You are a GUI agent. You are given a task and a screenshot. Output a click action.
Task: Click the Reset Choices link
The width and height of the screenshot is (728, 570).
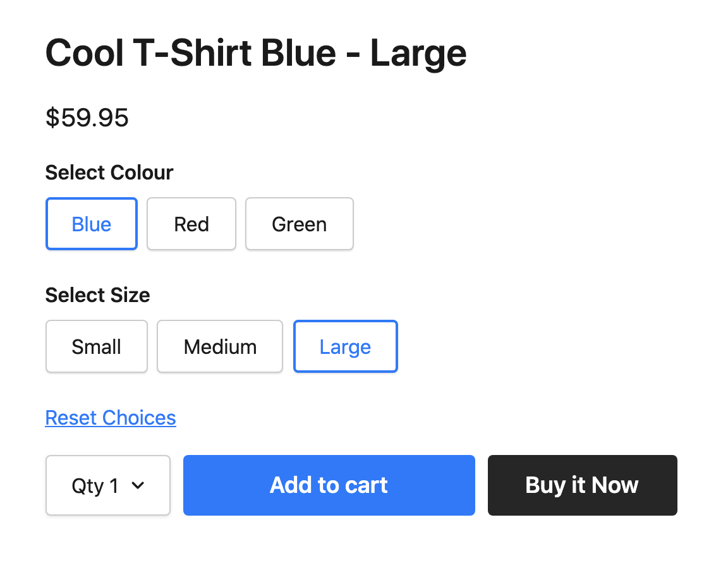point(111,418)
